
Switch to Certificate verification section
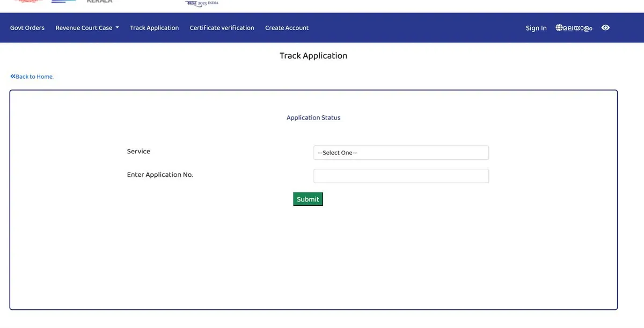[x=222, y=27]
